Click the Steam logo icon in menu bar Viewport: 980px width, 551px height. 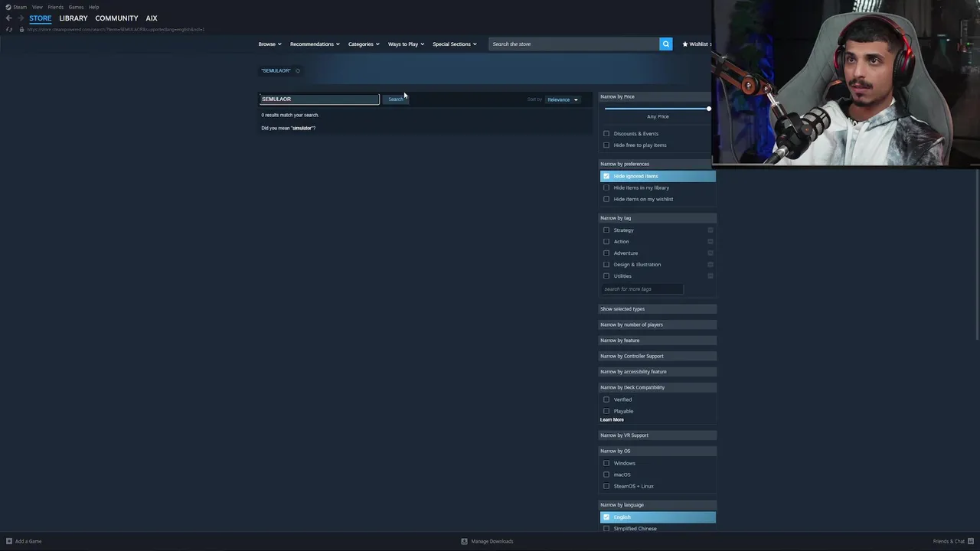8,7
